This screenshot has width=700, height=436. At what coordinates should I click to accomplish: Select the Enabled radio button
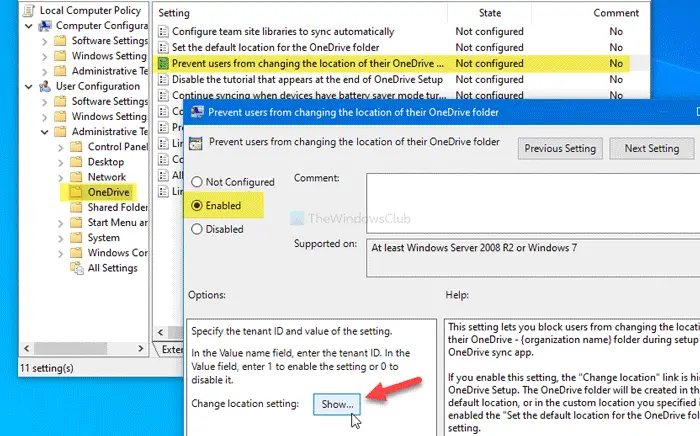[196, 205]
